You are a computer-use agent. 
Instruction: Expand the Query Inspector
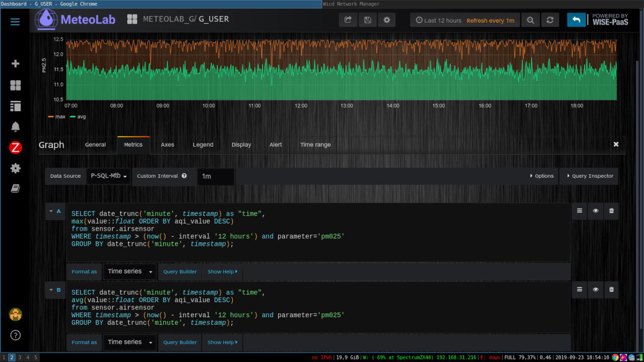(x=590, y=176)
